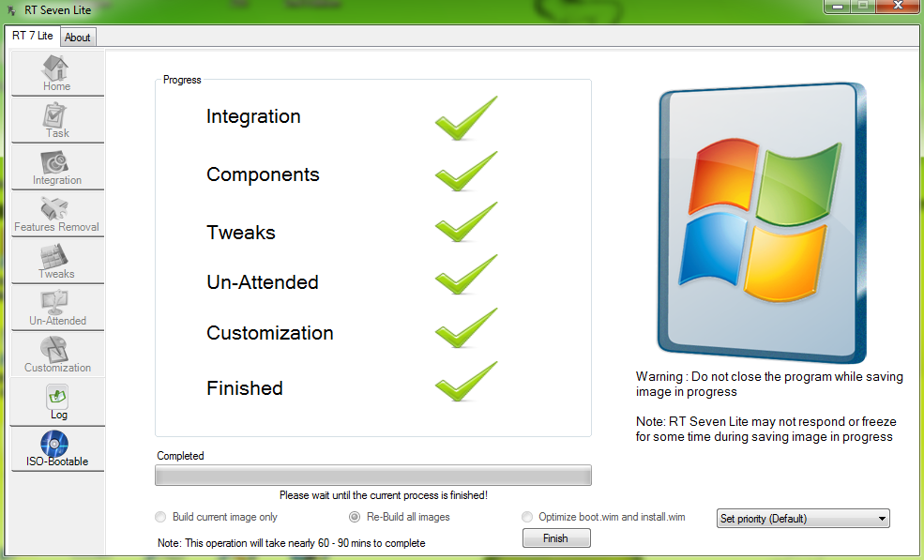
Task: Open the Set priority (Default) dropdown
Action: tap(803, 519)
